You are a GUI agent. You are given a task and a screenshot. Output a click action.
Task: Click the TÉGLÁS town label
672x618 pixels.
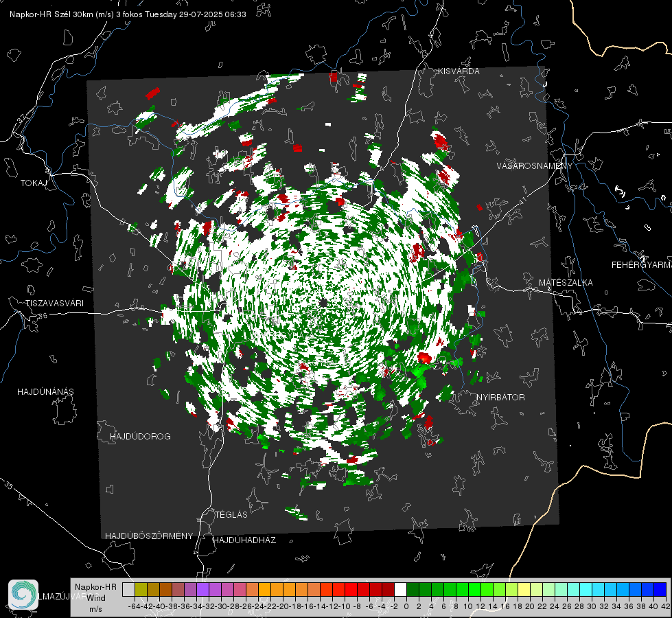231,514
